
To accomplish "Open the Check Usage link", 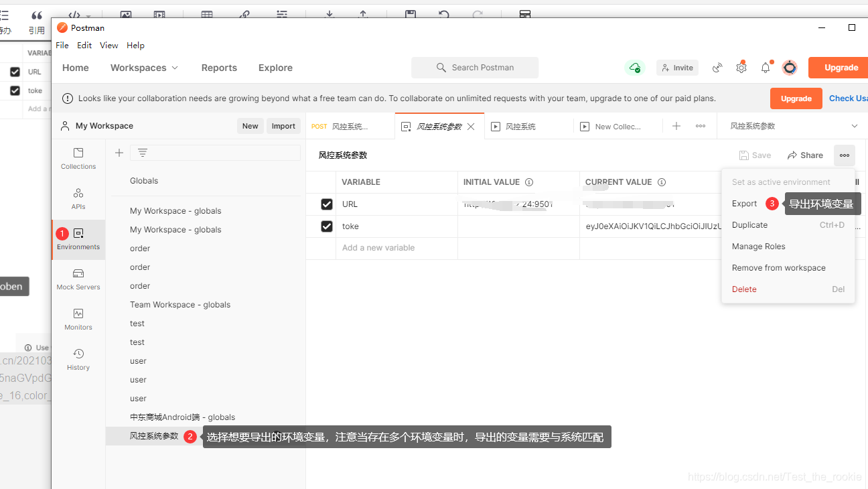I will [x=849, y=98].
